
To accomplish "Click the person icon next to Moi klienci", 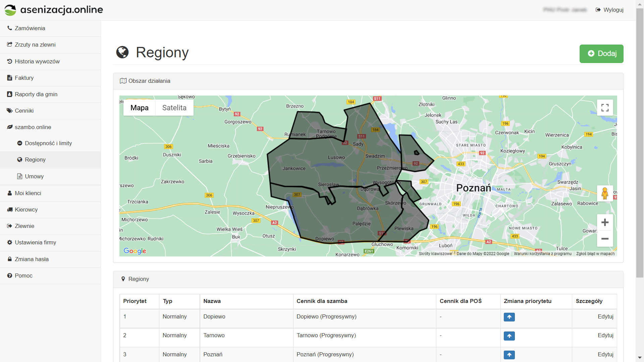I will [10, 193].
